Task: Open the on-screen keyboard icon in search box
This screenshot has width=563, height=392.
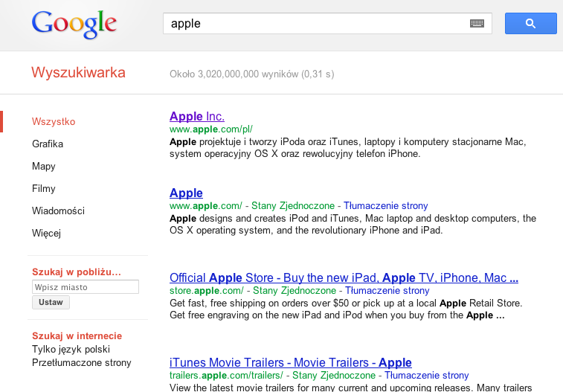Action: (477, 24)
